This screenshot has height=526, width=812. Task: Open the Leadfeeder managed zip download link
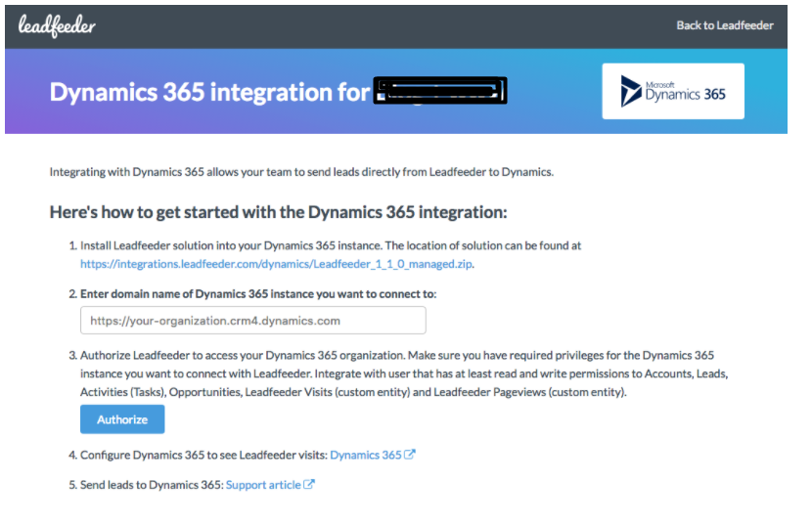(276, 264)
